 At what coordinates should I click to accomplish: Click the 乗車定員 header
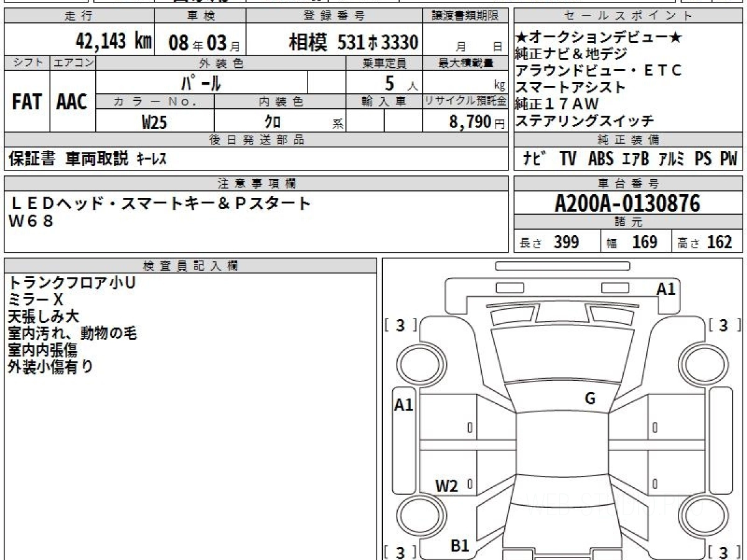[385, 63]
